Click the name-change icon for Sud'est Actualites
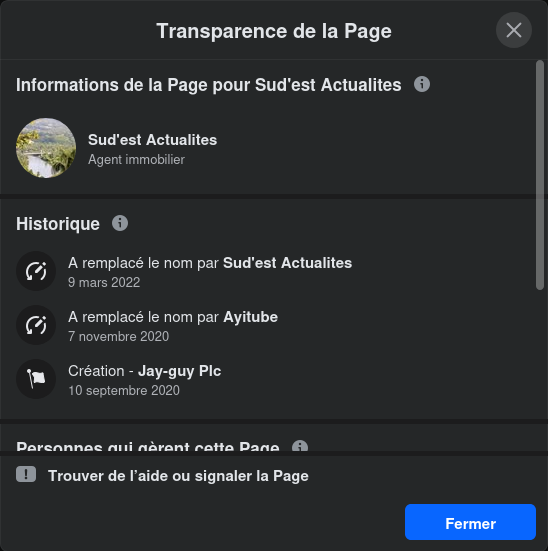Image resolution: width=548 pixels, height=551 pixels. (x=36, y=271)
